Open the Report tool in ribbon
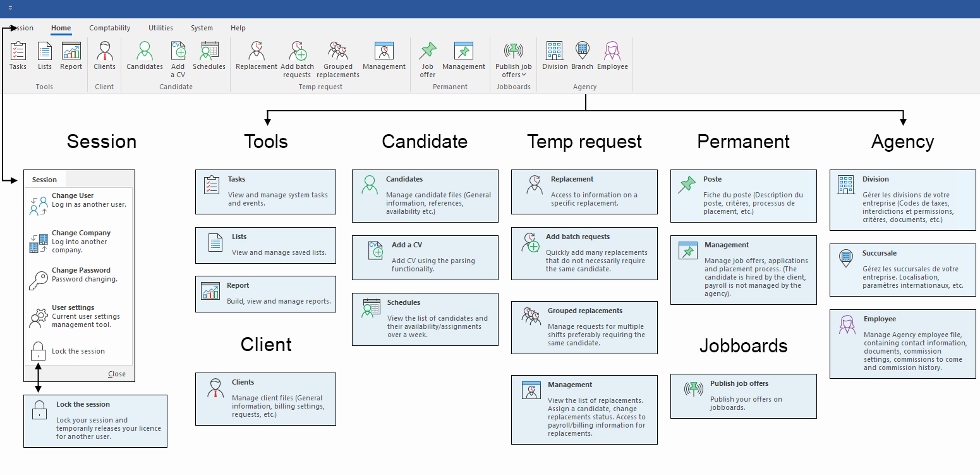 click(x=71, y=56)
